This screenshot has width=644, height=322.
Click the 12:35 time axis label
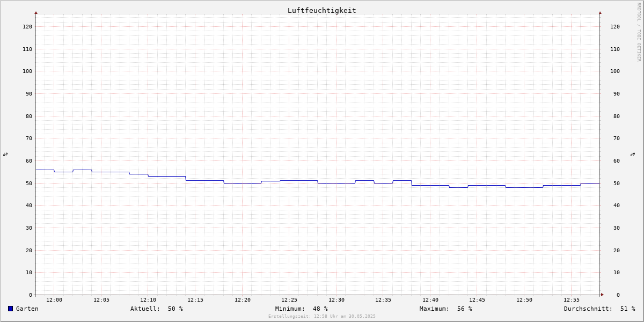coord(383,299)
